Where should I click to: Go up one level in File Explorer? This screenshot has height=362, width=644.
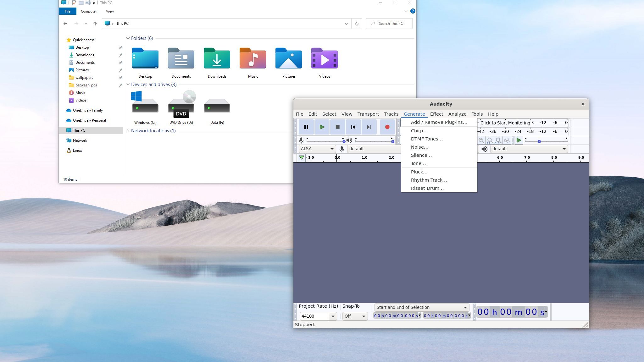[x=95, y=24]
